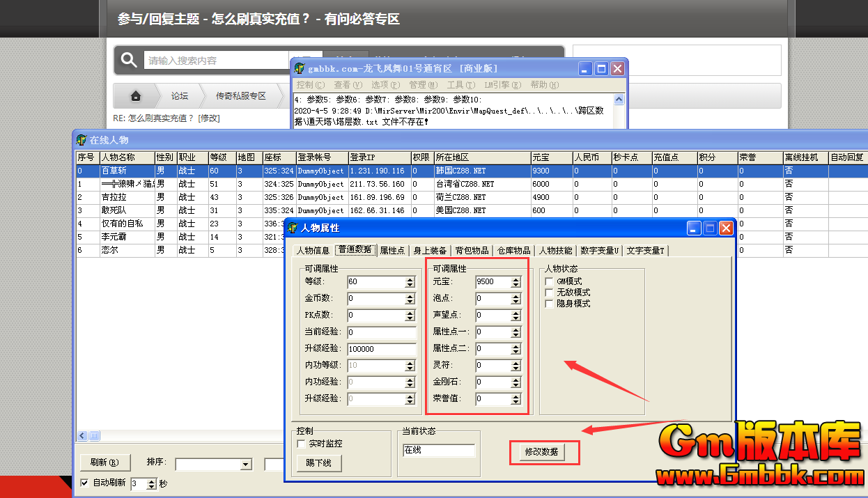The image size is (868, 498).
Task: Click the 元宝 spinner arrows
Action: pyautogui.click(x=516, y=282)
